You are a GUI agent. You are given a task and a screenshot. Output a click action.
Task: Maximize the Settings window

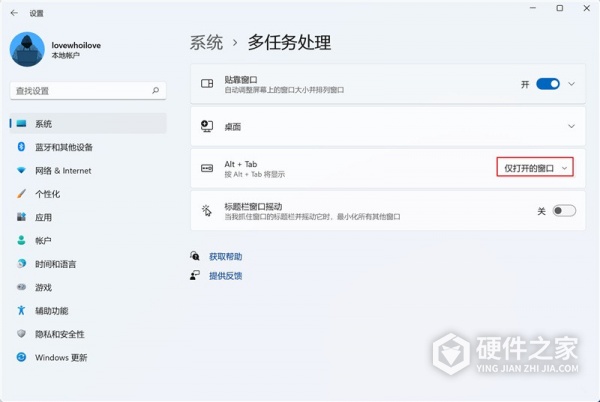point(559,8)
